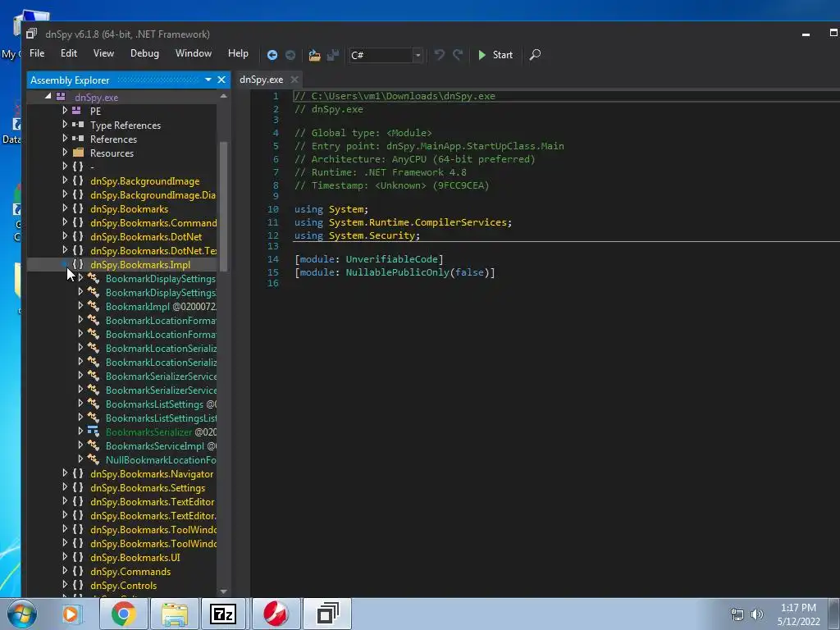Redo with the curved arrow icon
Screen dimensions: 840x630
(x=458, y=55)
